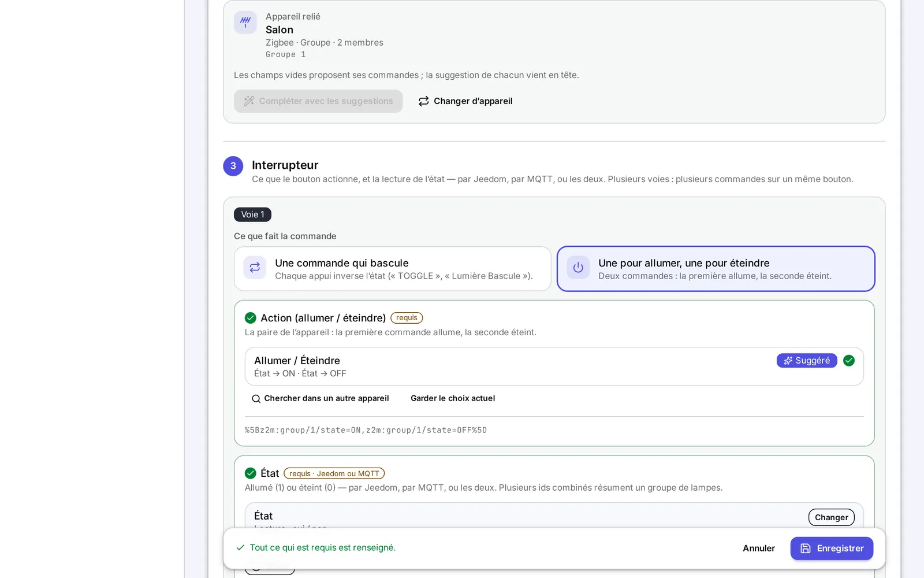Click the magnifier icon before Chercher dans un autre appareil
Screen dimensions: 924x578
pyautogui.click(x=256, y=399)
